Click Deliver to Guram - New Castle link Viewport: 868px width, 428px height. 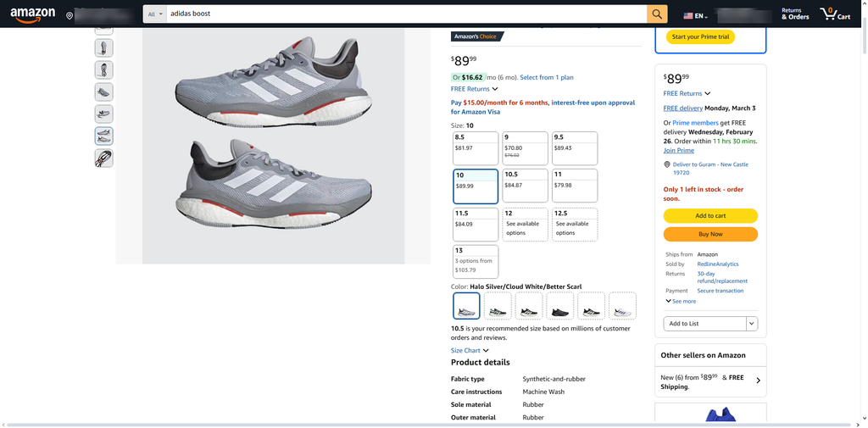[711, 169]
